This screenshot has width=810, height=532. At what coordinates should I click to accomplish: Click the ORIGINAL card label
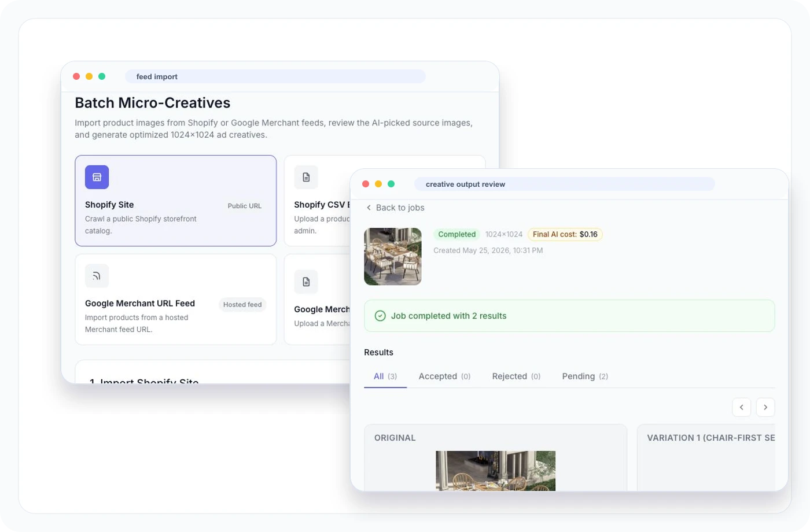click(x=395, y=438)
